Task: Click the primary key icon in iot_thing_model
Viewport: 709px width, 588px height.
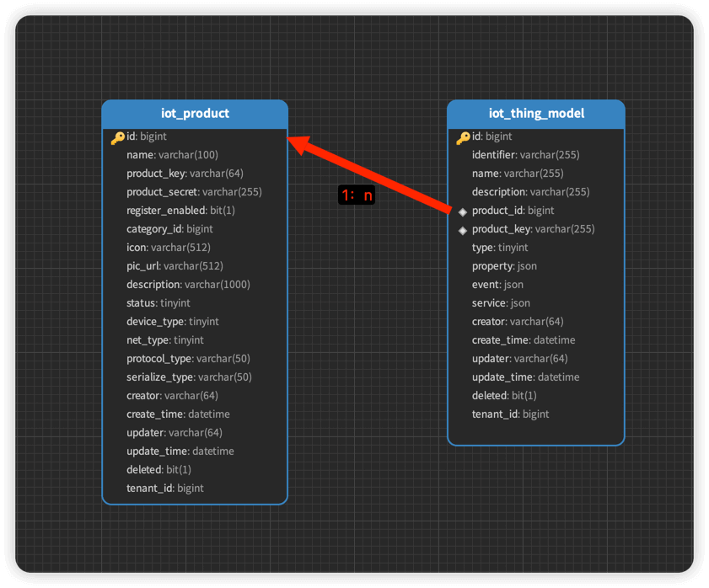Action: [463, 137]
